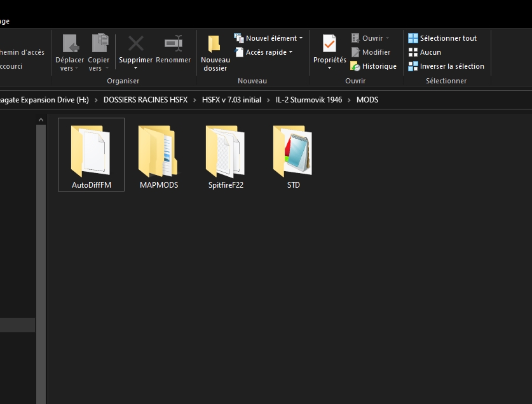Open the Historique icon

point(355,66)
